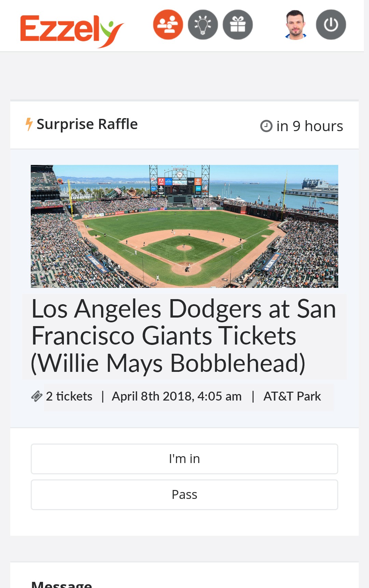Click the power logout icon

pyautogui.click(x=331, y=25)
